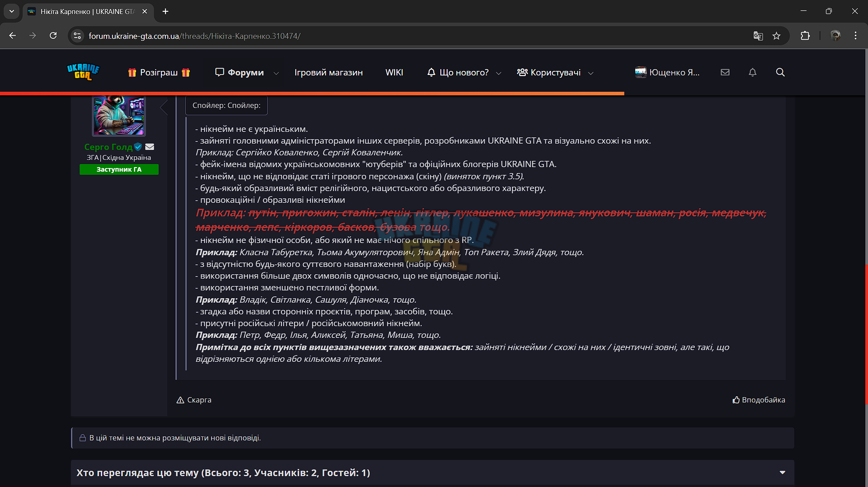The width and height of the screenshot is (868, 487).
Task: Open Серго Голд profile link
Action: 108,147
